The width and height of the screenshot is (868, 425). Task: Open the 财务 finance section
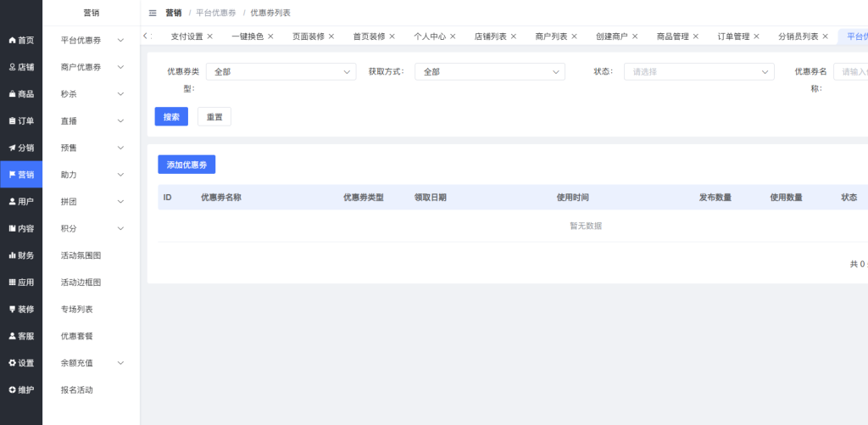[x=21, y=255]
